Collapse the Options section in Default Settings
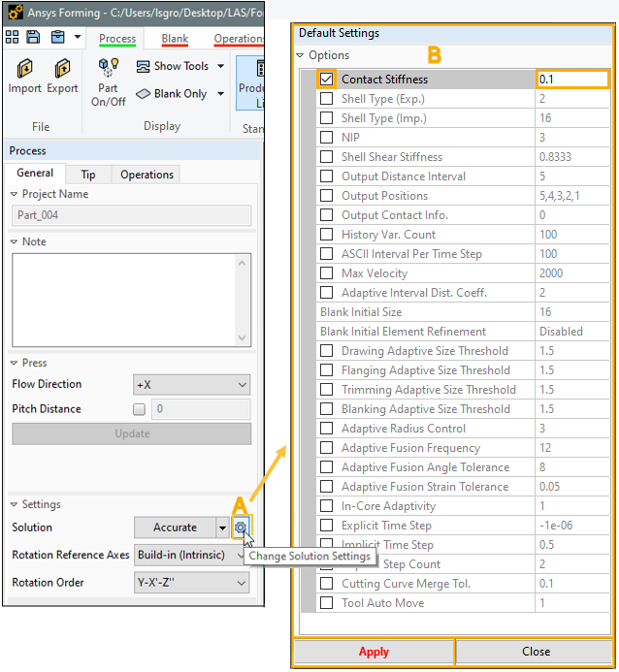This screenshot has height=672, width=619. [300, 55]
